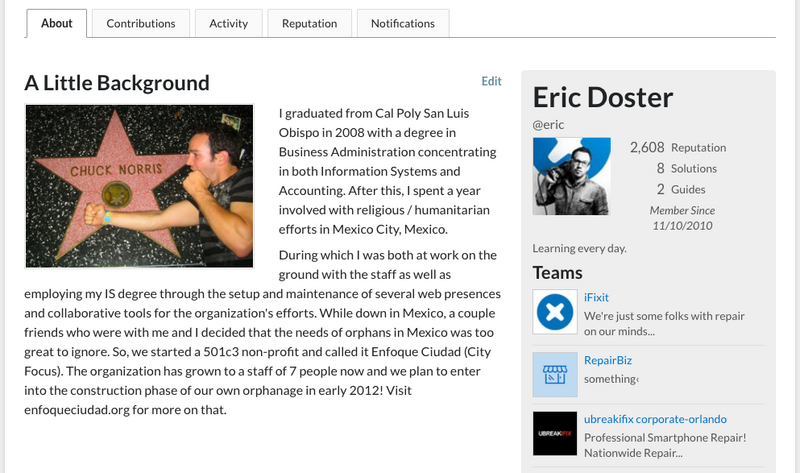The height and width of the screenshot is (473, 800).
Task: Open the iFixit team link
Action: tap(598, 297)
